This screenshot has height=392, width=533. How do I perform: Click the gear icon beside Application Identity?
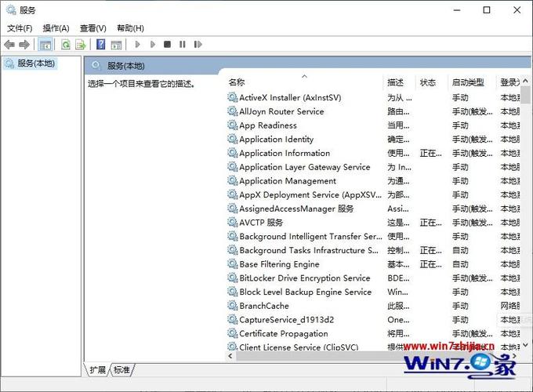pos(233,139)
